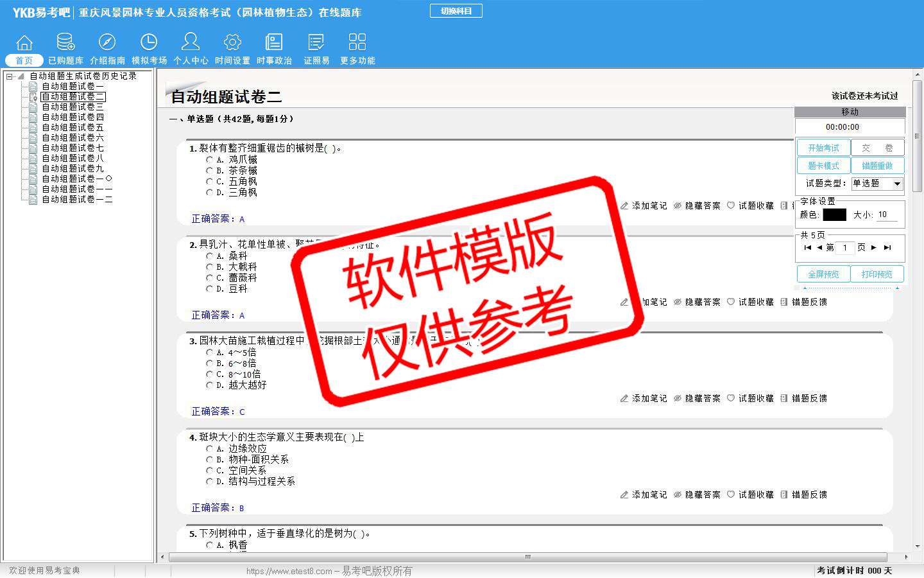The width and height of the screenshot is (924, 578).
Task: Open 个人中心 user icon
Action: [191, 42]
